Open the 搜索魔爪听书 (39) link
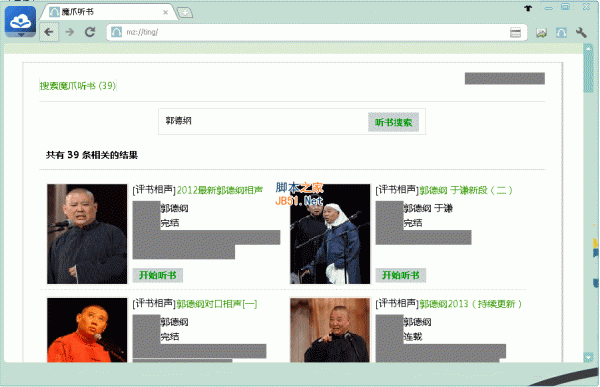 tap(78, 85)
